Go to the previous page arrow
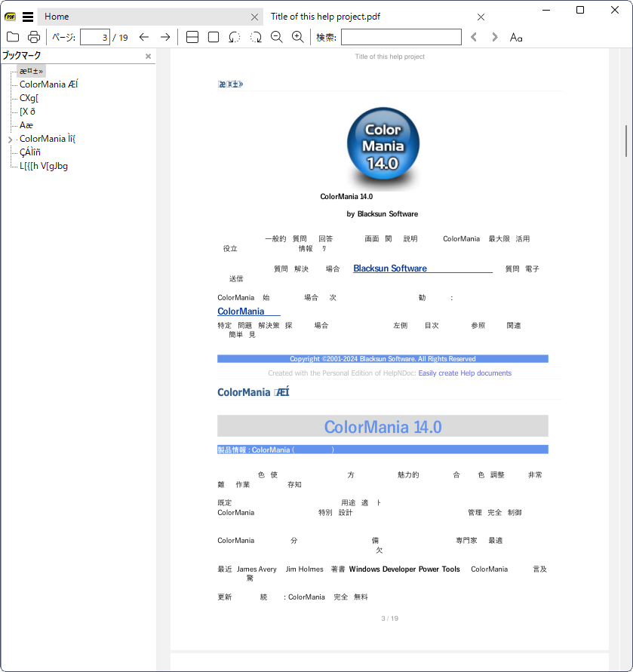 coord(144,37)
